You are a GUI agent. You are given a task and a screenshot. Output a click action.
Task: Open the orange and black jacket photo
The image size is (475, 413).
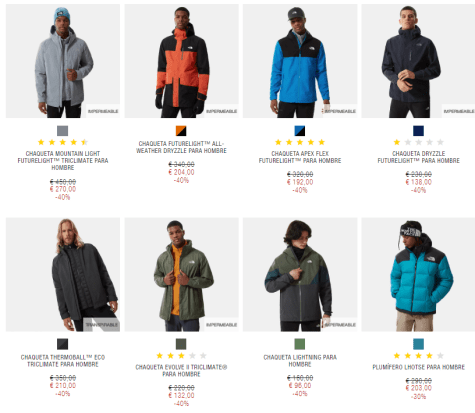181,61
